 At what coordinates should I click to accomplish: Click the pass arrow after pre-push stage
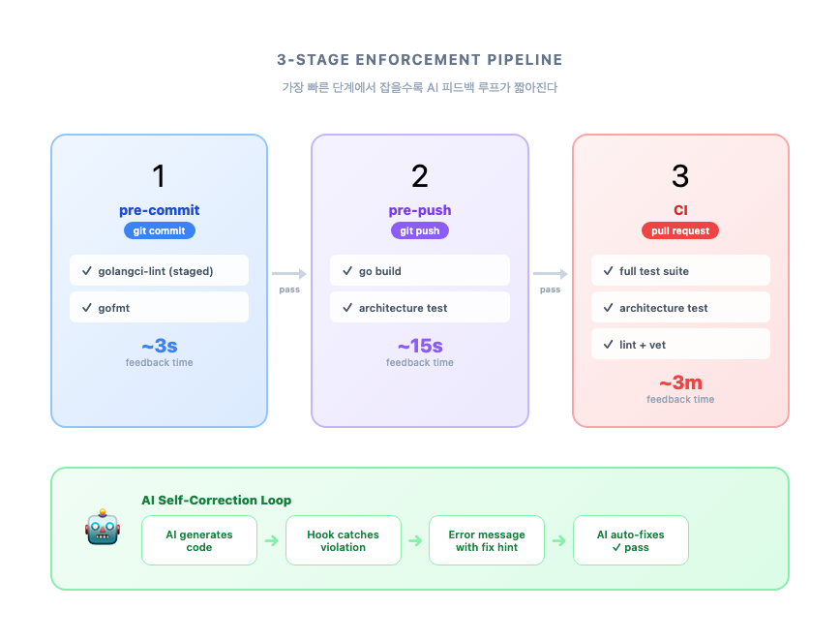tap(550, 274)
